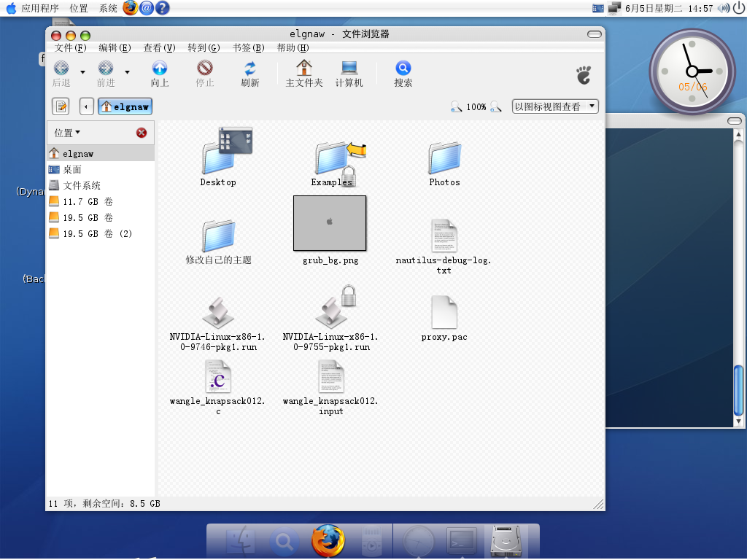
Task: Start a file search with 搜索
Action: 403,74
